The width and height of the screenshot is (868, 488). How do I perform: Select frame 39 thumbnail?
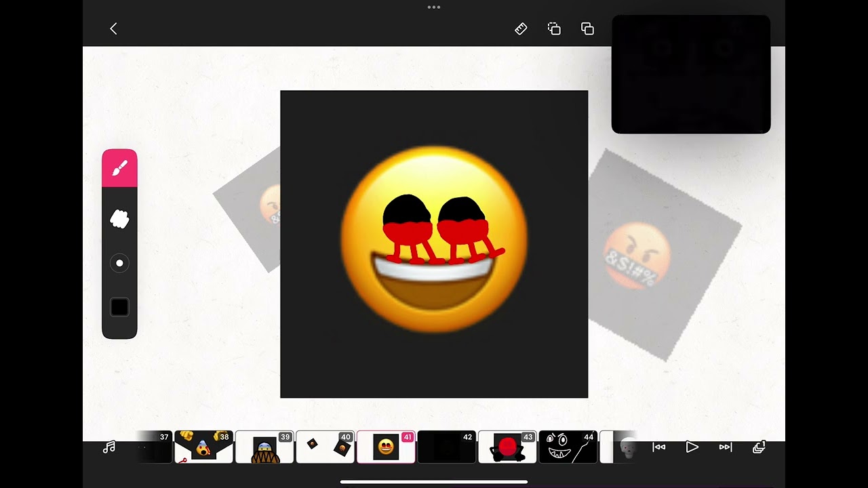pyautogui.click(x=264, y=447)
